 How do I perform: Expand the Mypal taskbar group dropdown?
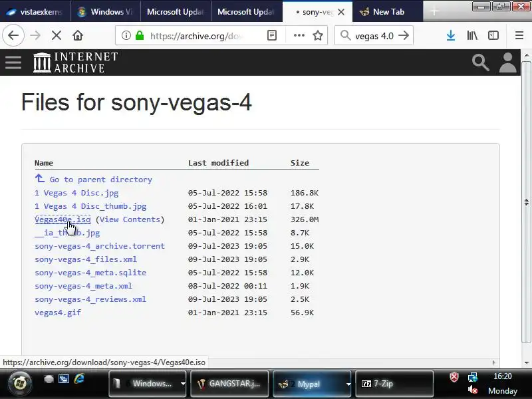348,384
